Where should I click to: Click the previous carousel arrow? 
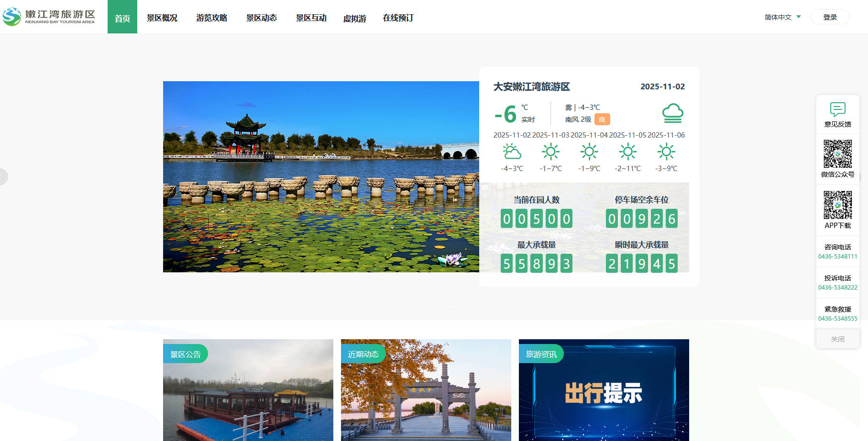(4, 177)
